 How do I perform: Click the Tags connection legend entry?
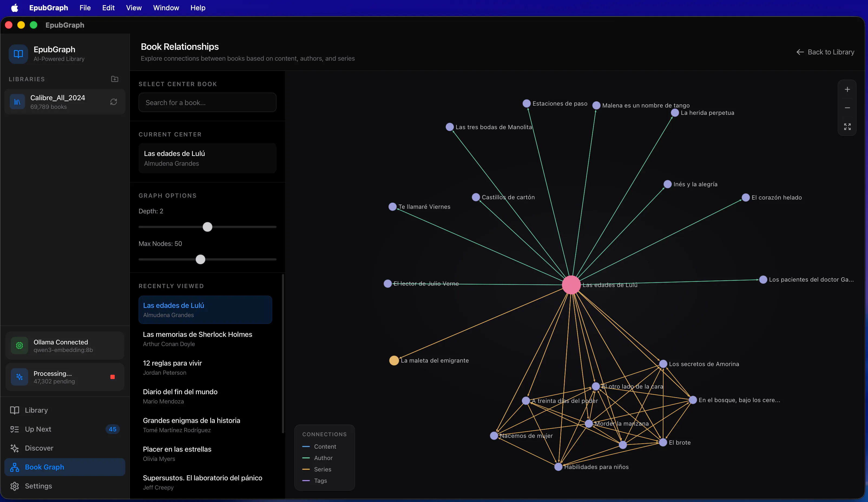314,481
